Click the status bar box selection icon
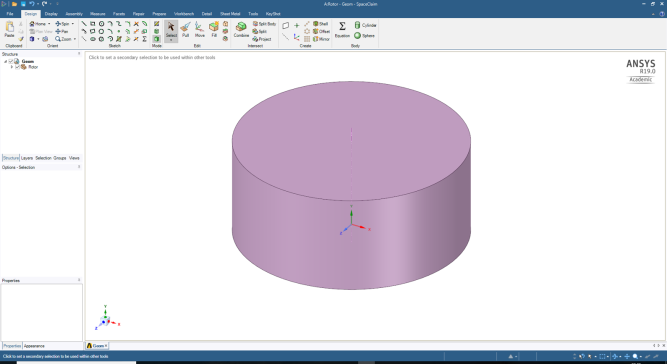The height and width of the screenshot is (364, 667). (602, 356)
